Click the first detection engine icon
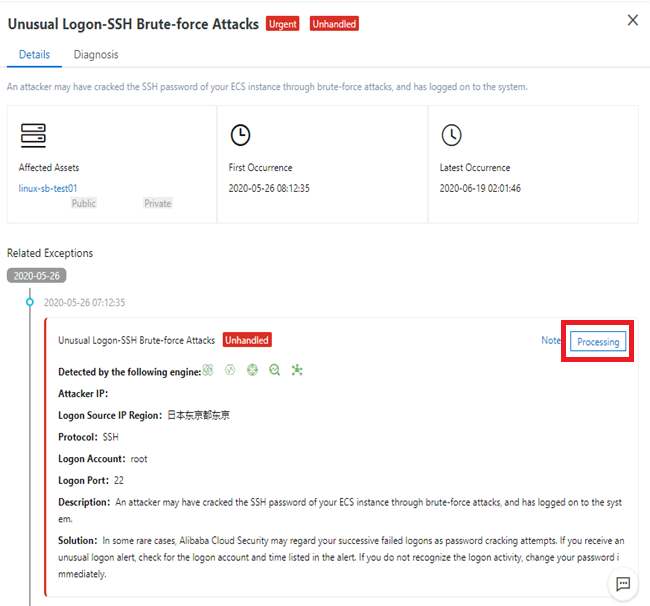Image resolution: width=650 pixels, height=606 pixels. click(208, 370)
